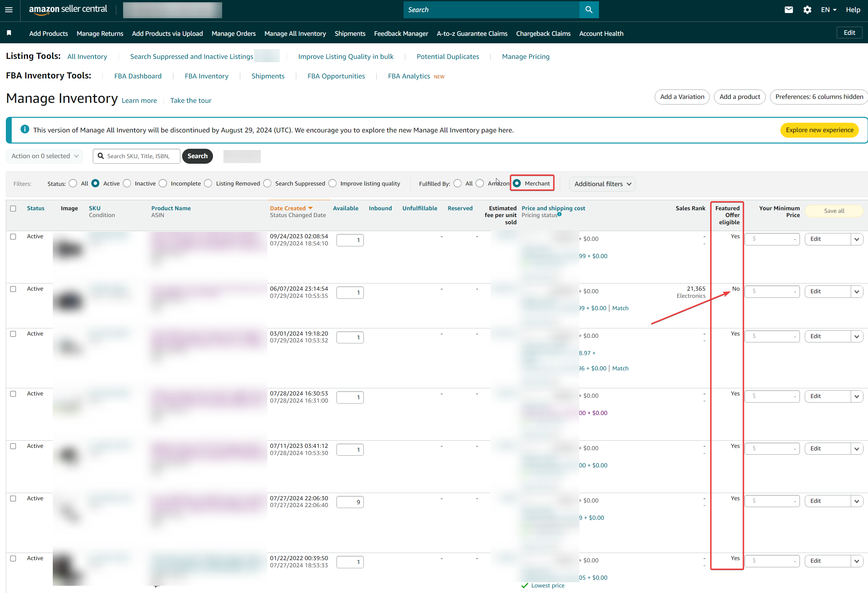Image resolution: width=868 pixels, height=593 pixels.
Task: Open the messages envelope icon
Action: coord(789,10)
